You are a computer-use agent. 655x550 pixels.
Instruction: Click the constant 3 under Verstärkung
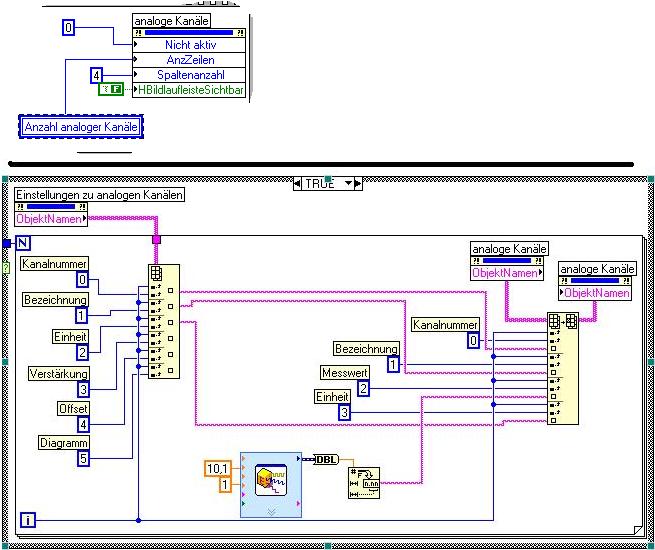point(83,390)
